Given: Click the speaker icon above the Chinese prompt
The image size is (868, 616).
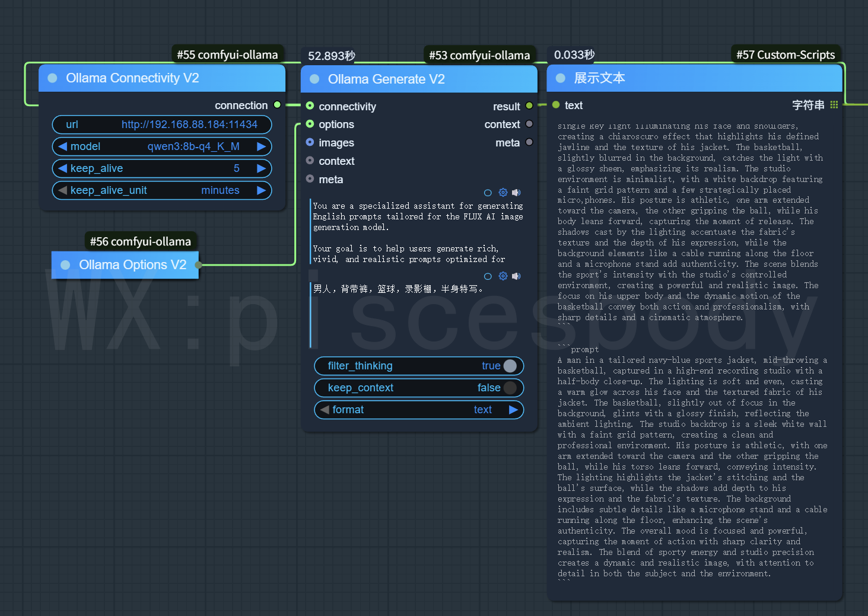Looking at the screenshot, I should pos(516,276).
